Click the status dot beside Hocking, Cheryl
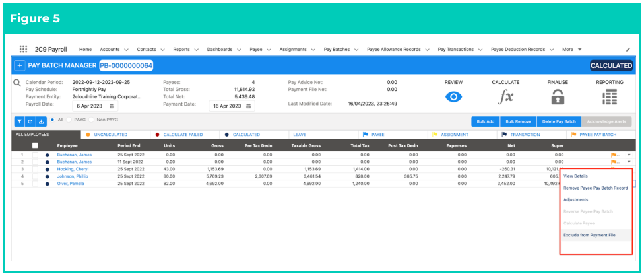The image size is (644, 276). coord(48,169)
